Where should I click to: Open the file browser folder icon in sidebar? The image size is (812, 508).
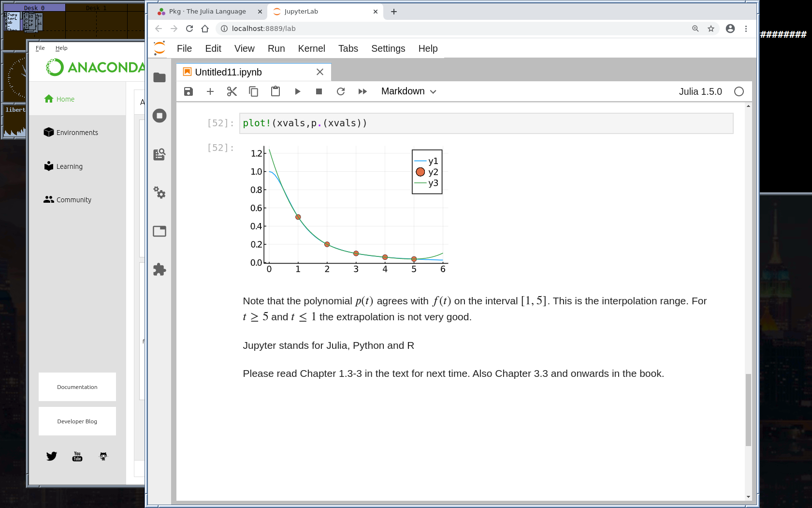[x=159, y=77]
